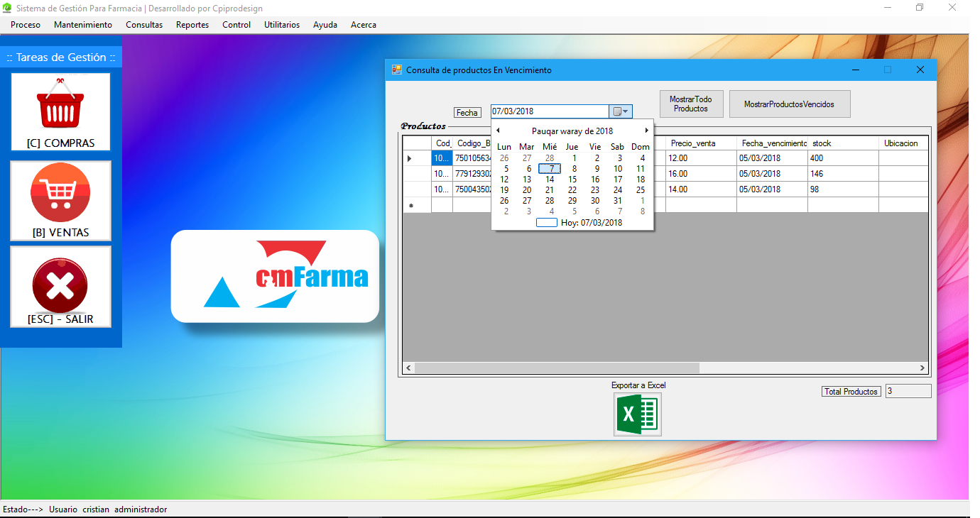Screen dimensions: 980x518
Task: Click the Excel export icon
Action: coord(637,414)
